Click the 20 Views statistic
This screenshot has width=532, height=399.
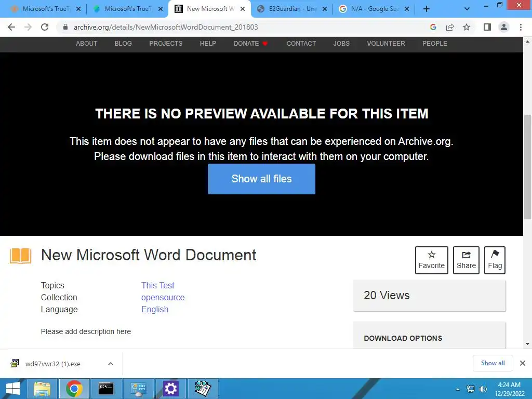pyautogui.click(x=387, y=295)
